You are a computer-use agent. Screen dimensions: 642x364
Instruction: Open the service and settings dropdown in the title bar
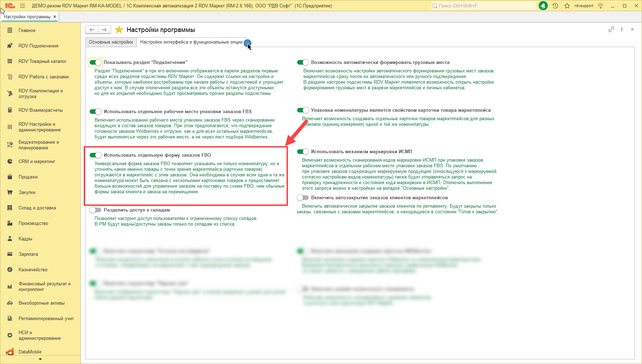click(x=601, y=6)
